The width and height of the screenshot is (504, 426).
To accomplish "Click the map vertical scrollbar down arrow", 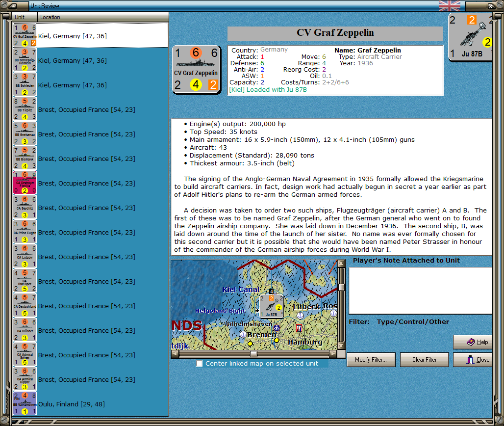I will pos(341,346).
